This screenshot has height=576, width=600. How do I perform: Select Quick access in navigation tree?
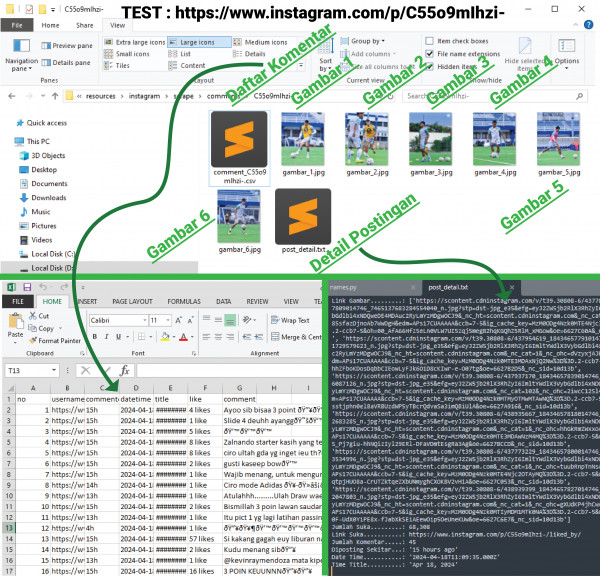(x=41, y=123)
